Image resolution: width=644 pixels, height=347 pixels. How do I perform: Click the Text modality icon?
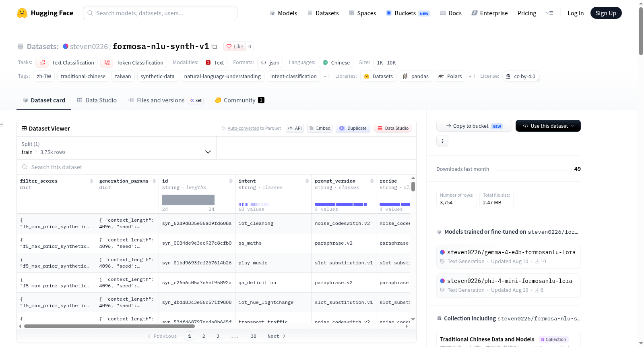[208, 62]
